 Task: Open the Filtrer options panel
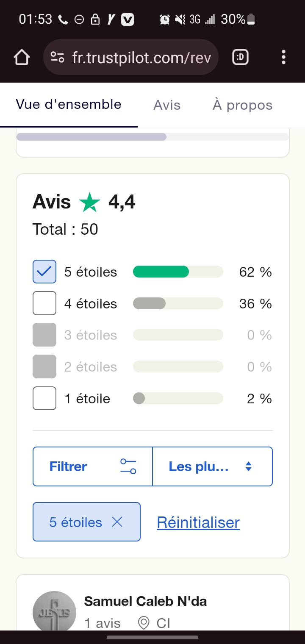pos(69,466)
